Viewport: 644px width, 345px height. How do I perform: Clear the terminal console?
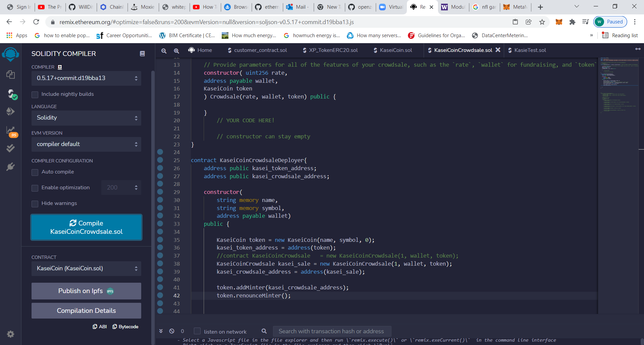point(172,331)
